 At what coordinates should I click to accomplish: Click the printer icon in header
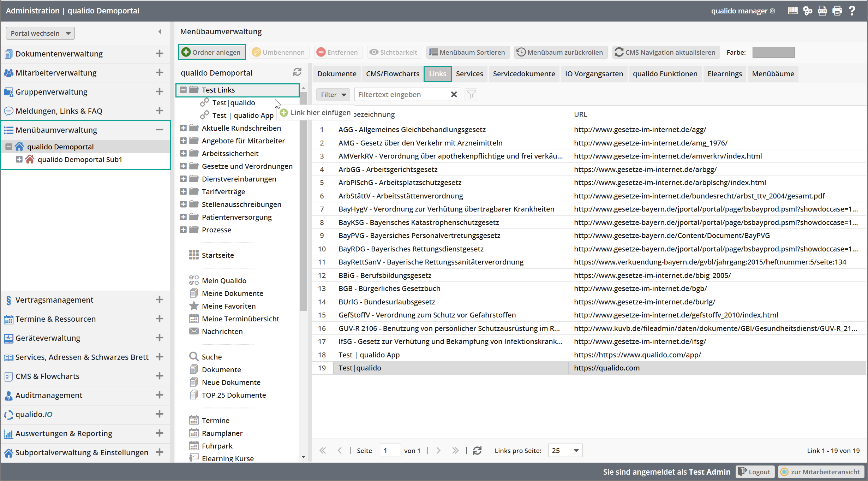pyautogui.click(x=837, y=11)
